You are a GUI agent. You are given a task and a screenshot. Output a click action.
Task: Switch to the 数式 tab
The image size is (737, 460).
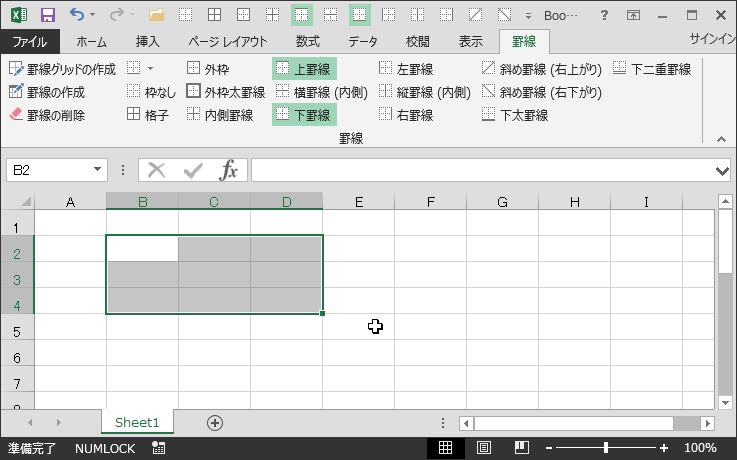pos(307,42)
